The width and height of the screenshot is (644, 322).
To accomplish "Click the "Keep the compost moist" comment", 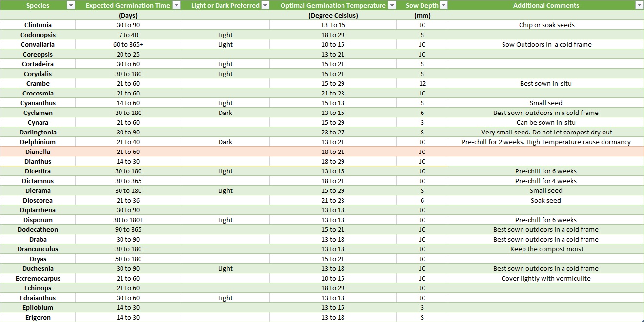I will 546,249.
